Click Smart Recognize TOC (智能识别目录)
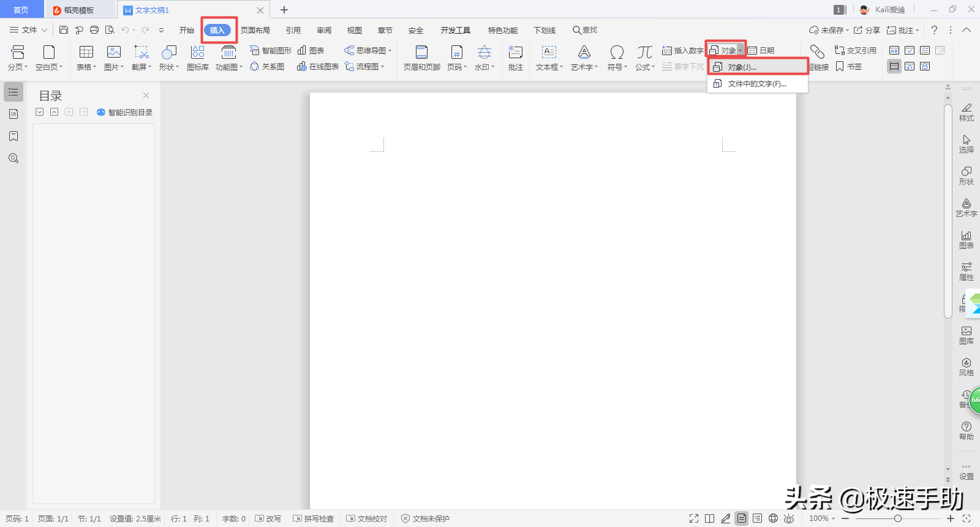The image size is (980, 527). coord(125,112)
